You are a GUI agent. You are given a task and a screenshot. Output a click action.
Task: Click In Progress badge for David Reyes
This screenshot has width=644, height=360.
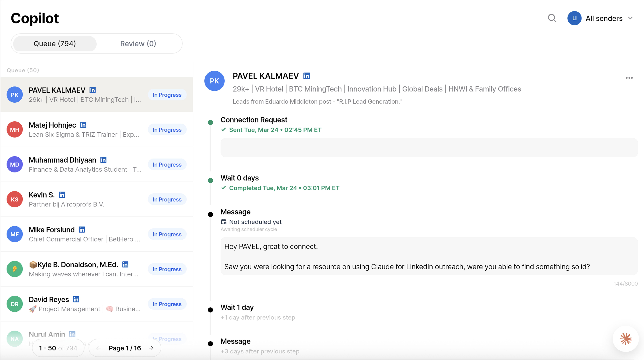[x=167, y=304]
